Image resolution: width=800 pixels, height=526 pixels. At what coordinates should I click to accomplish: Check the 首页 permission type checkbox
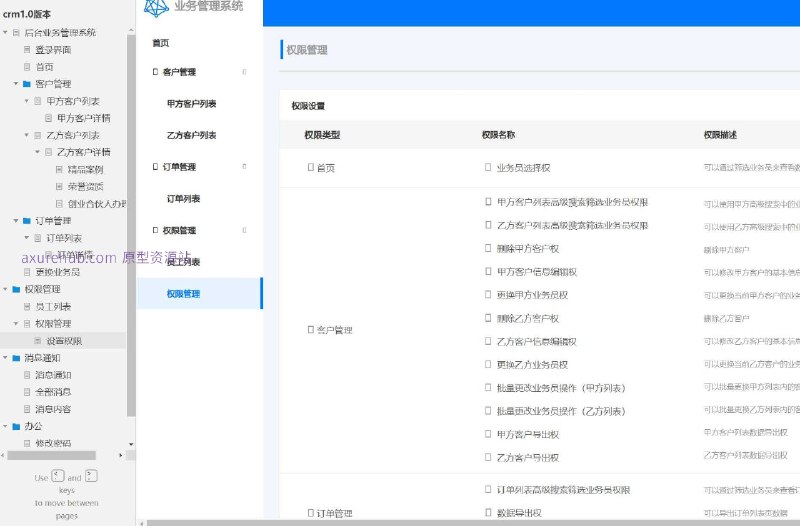point(311,167)
